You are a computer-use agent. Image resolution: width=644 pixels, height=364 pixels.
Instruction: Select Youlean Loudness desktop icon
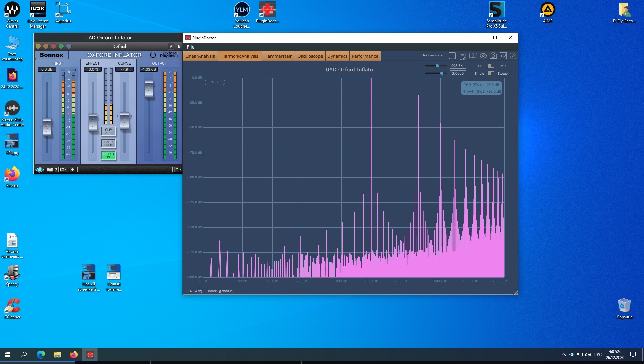(x=242, y=15)
